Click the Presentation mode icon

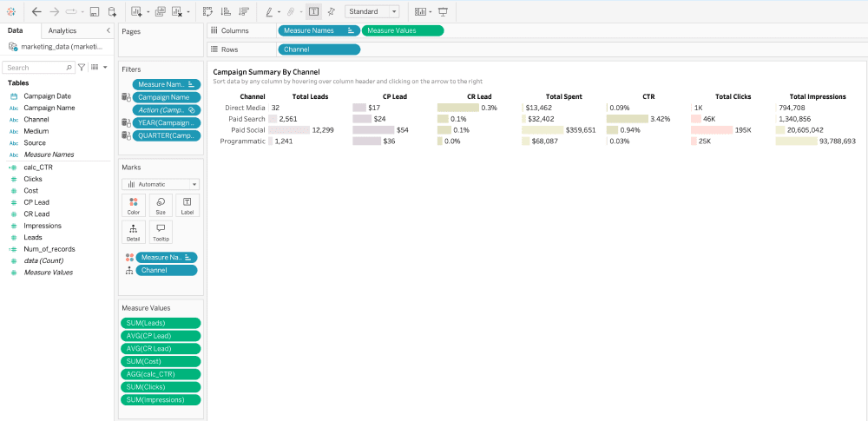coord(444,12)
